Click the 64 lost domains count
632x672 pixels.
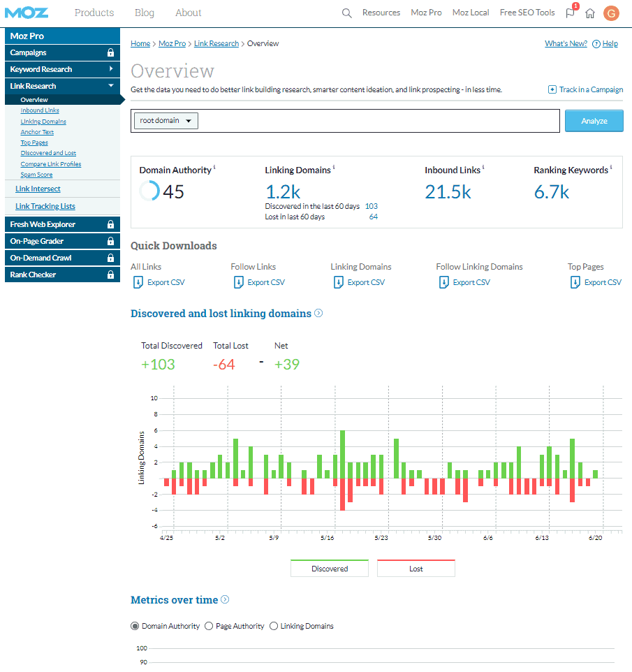(373, 217)
